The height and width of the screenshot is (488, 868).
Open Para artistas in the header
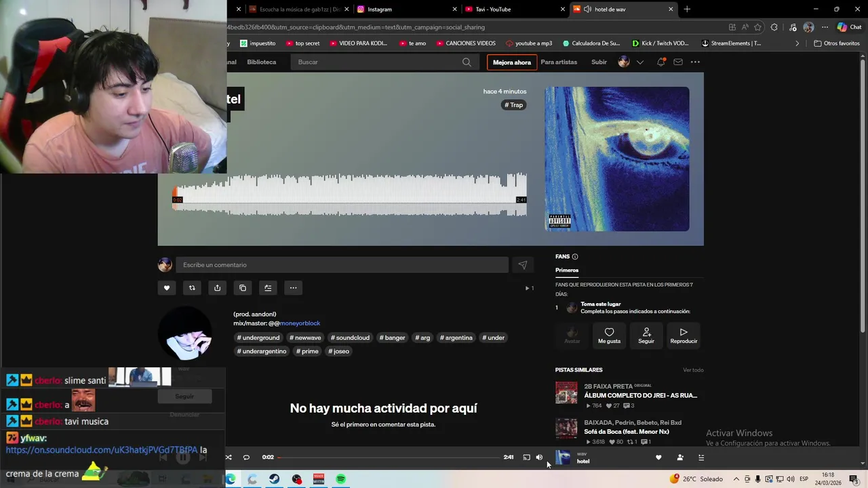click(x=559, y=62)
